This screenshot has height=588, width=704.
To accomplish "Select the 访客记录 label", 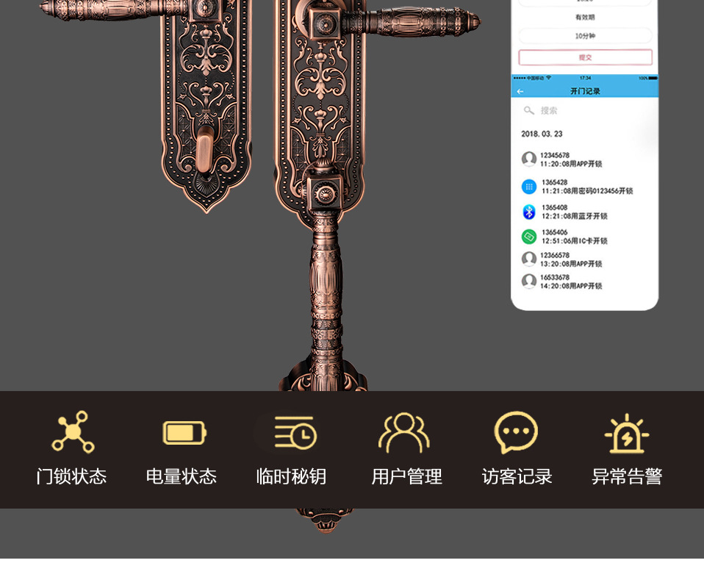I will 517,476.
